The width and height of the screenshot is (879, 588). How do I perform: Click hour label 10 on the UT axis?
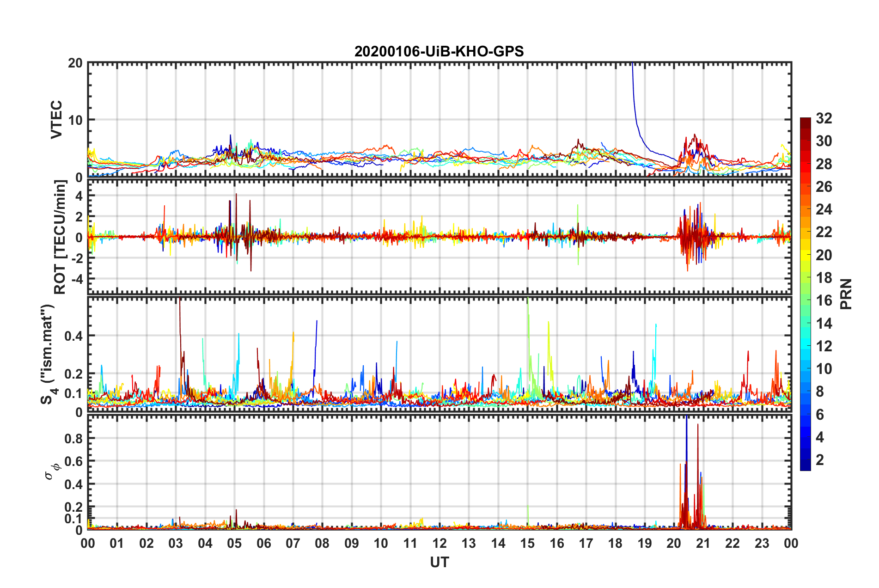[381, 543]
